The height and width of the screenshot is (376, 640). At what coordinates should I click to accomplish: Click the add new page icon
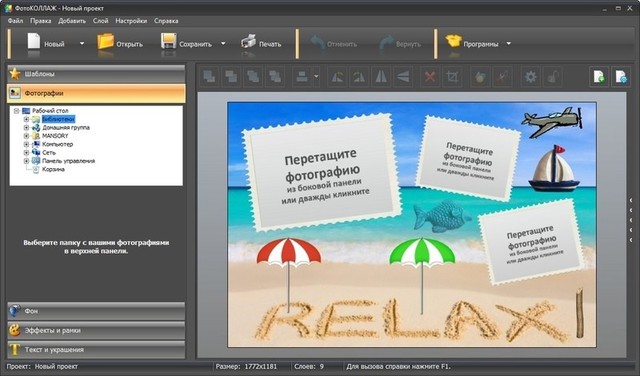point(599,77)
